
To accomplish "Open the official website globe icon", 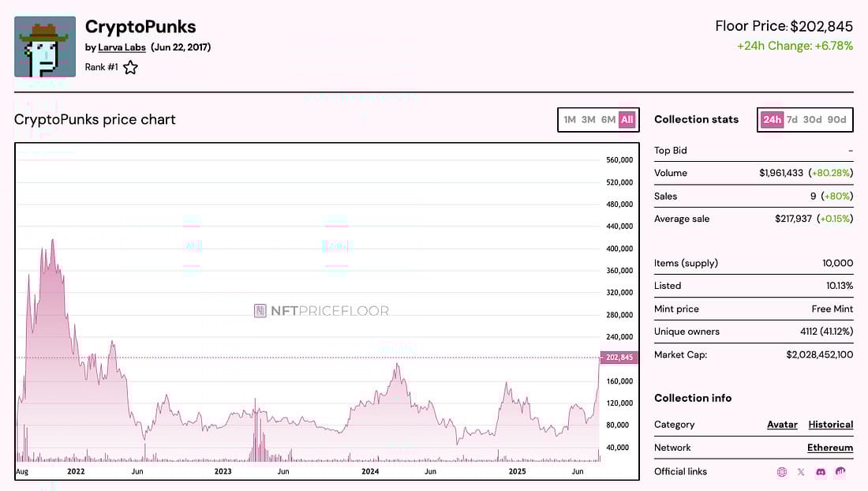I will tap(782, 471).
